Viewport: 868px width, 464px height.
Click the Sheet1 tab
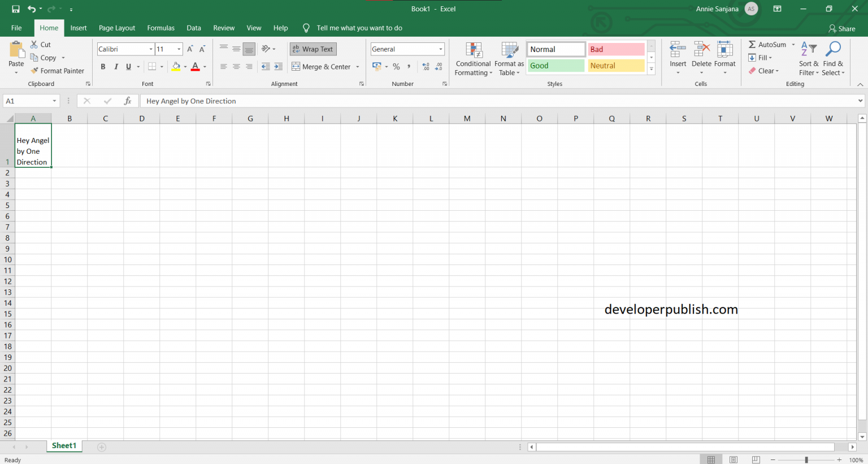coord(64,445)
